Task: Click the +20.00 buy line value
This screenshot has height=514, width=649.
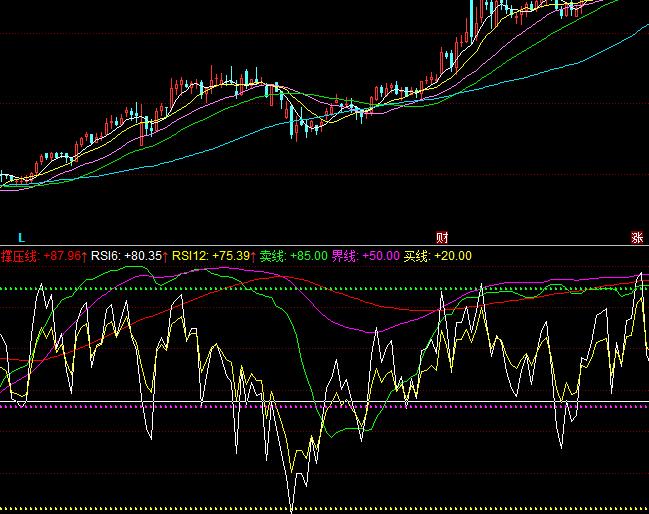Action: tap(452, 256)
